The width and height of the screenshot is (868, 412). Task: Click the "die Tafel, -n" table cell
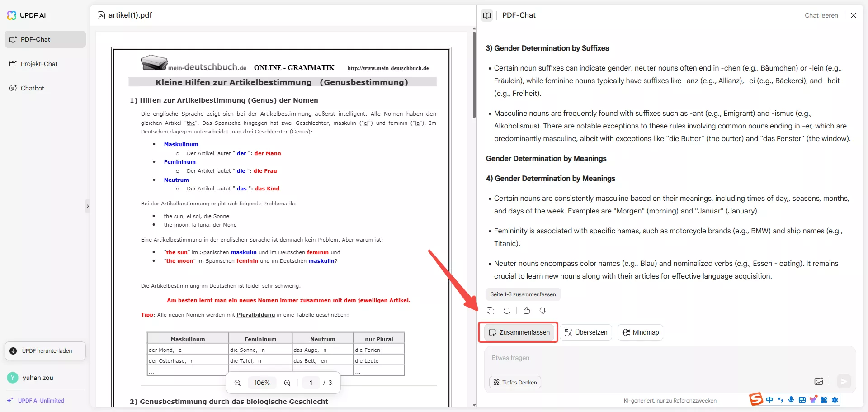[x=260, y=361]
